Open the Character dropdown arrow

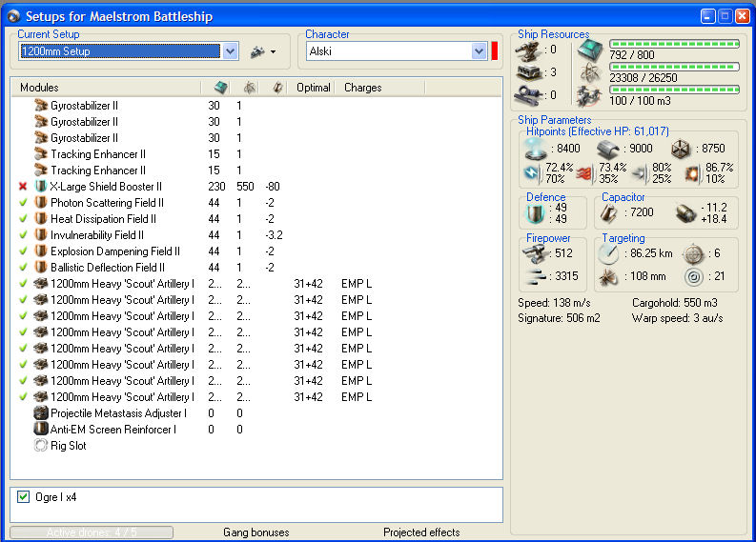pos(479,51)
